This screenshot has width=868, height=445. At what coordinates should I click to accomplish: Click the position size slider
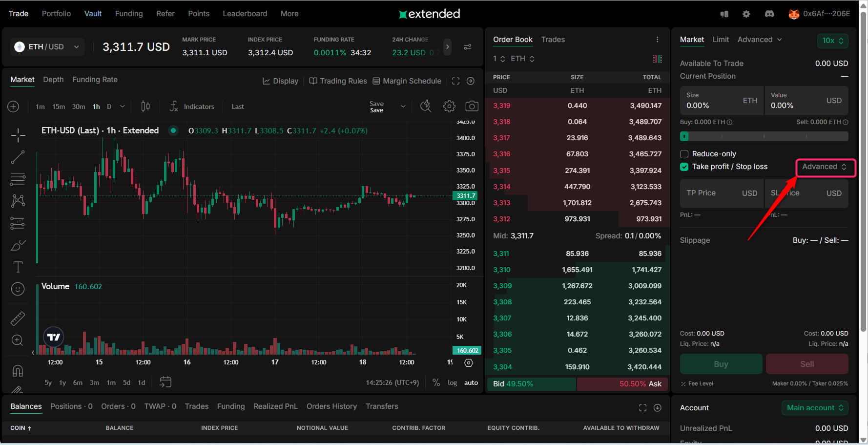(x=764, y=136)
